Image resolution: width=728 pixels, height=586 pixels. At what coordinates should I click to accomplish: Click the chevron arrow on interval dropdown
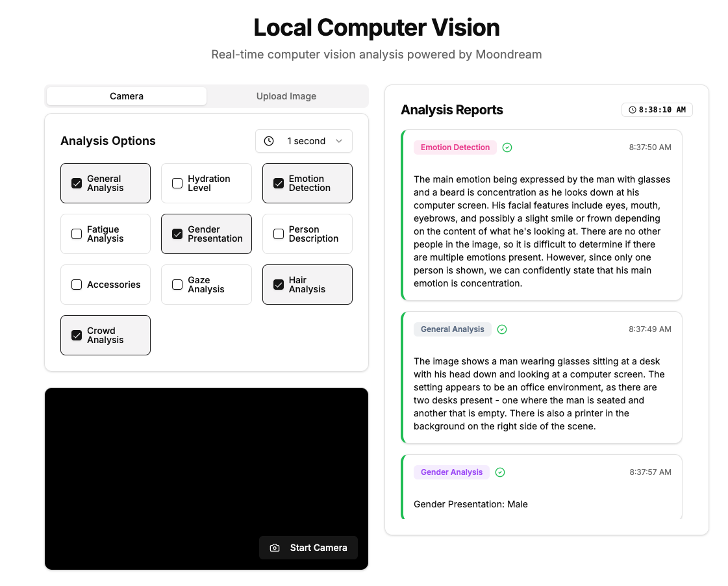coord(339,141)
